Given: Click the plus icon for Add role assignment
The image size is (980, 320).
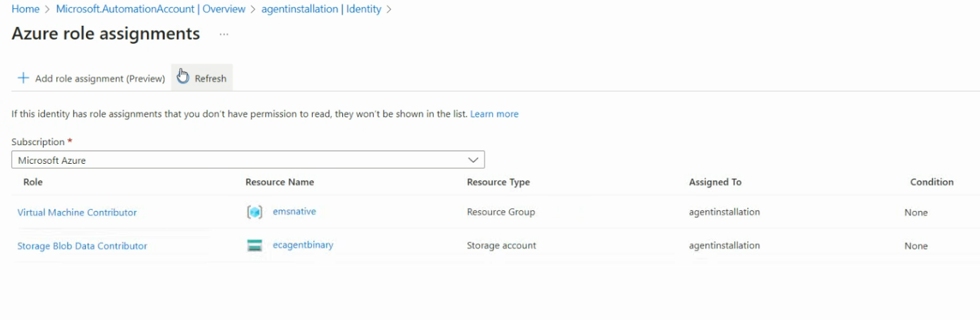Looking at the screenshot, I should point(23,78).
